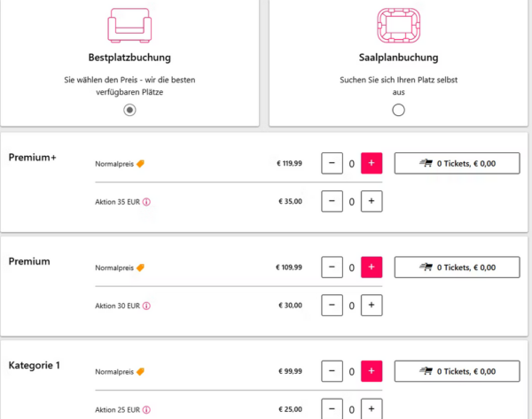This screenshot has width=532, height=419.
Task: Click price tag icon for Premium Normalpreis
Action: coord(139,268)
